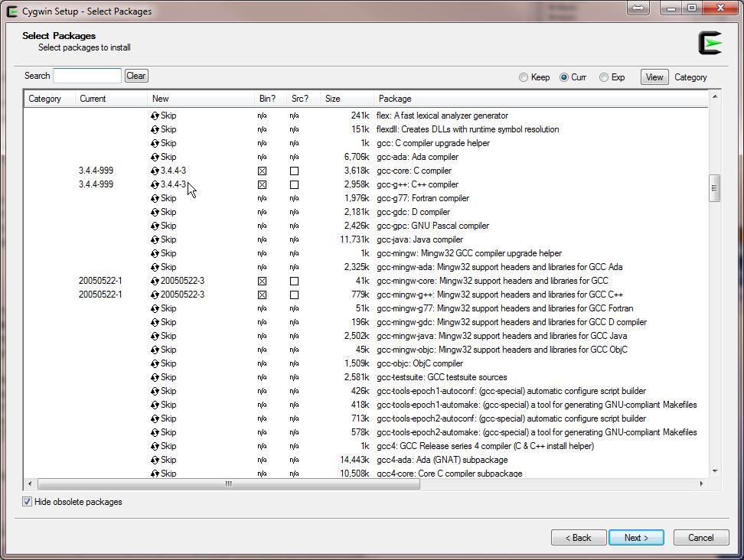Screen dimensions: 744x560
Task: Uncheck the Bin checkbox for gcc-mingw-core
Action: point(262,281)
